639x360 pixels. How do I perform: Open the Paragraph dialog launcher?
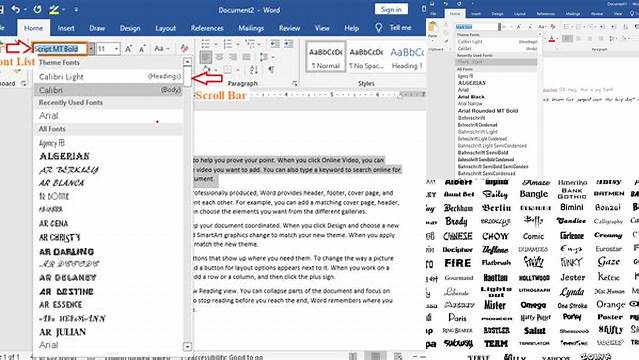point(295,84)
